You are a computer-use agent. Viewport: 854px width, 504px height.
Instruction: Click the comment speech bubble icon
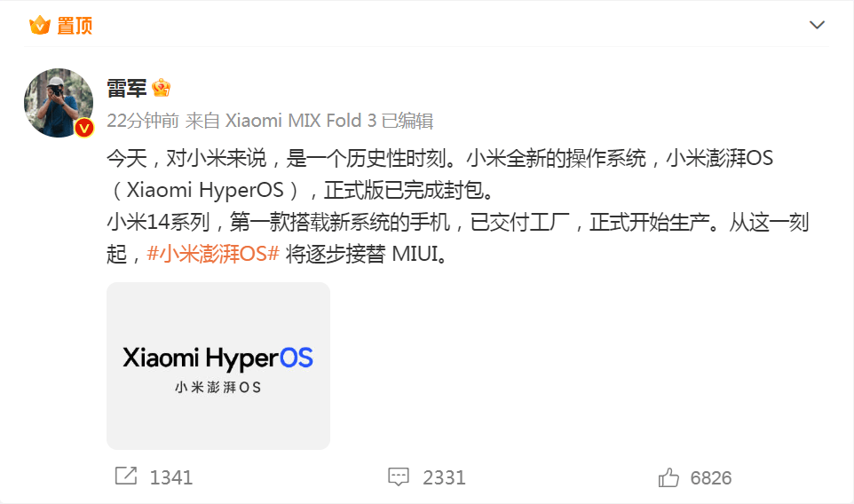click(x=398, y=476)
